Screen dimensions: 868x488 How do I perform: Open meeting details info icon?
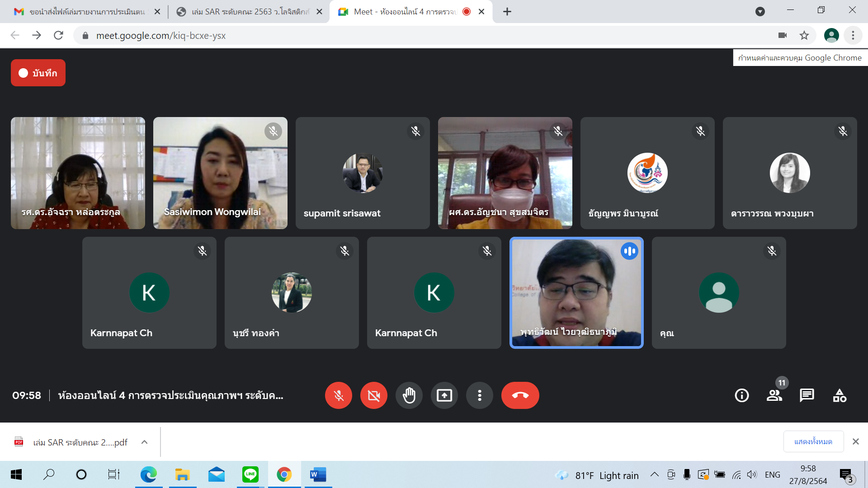741,395
